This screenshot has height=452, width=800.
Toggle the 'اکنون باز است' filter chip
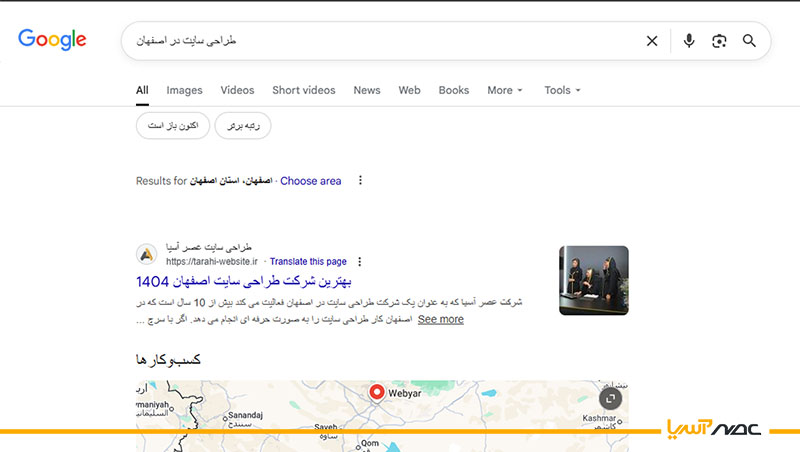173,126
